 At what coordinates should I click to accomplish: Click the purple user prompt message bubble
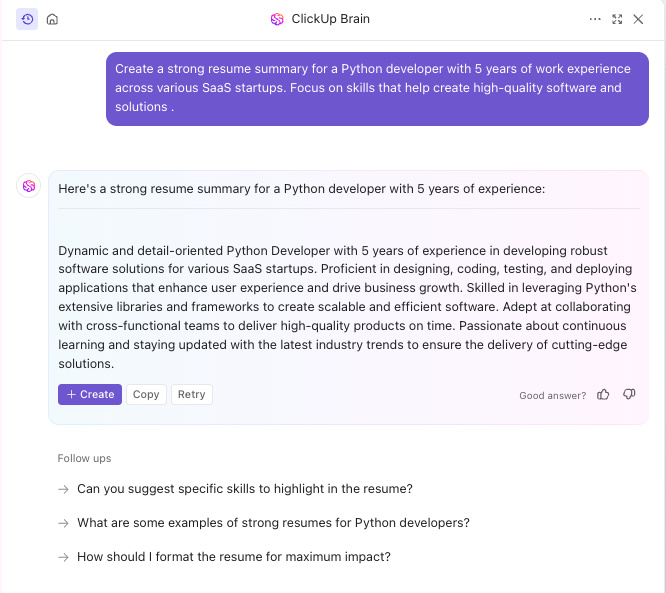pos(377,88)
